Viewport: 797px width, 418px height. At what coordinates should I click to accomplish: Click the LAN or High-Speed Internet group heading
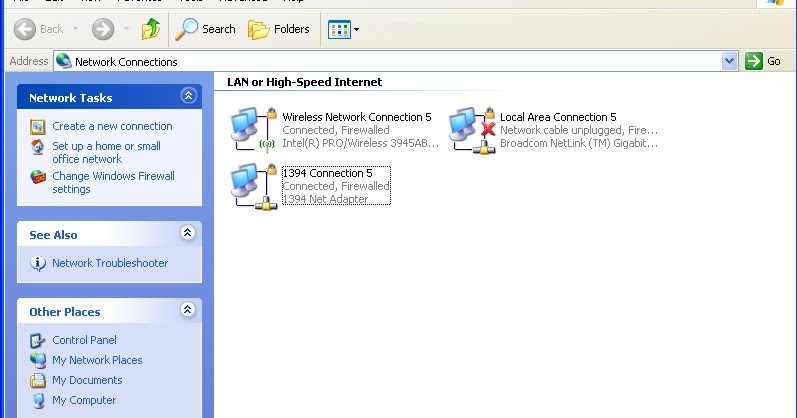tap(304, 82)
